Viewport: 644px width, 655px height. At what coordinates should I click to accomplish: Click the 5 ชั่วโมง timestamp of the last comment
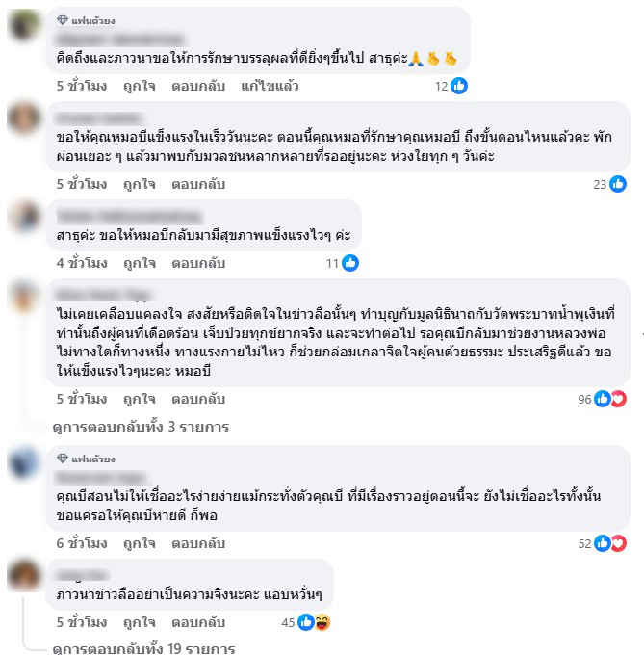click(x=82, y=622)
